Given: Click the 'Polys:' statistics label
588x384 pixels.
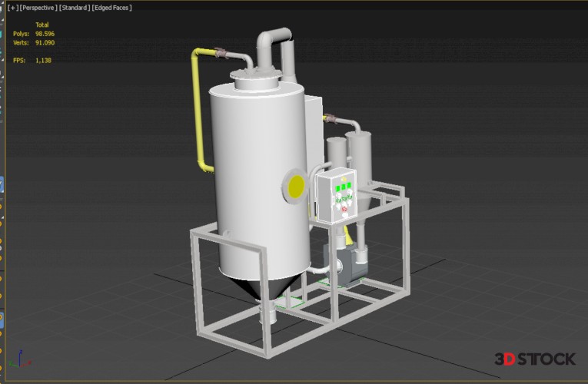Looking at the screenshot, I should click(x=21, y=34).
